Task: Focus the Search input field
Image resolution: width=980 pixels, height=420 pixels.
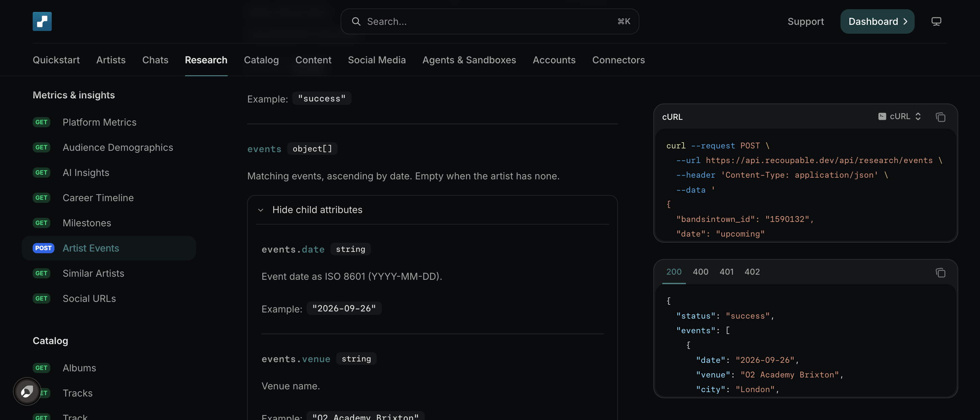Action: [x=490, y=22]
